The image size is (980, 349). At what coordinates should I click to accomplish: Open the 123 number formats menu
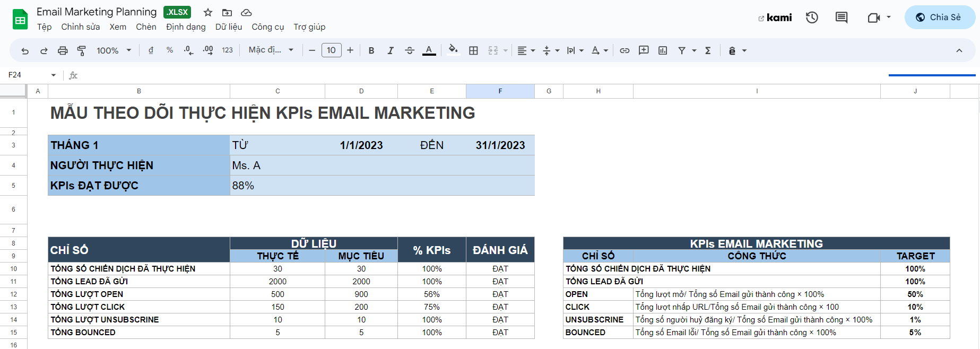(227, 50)
